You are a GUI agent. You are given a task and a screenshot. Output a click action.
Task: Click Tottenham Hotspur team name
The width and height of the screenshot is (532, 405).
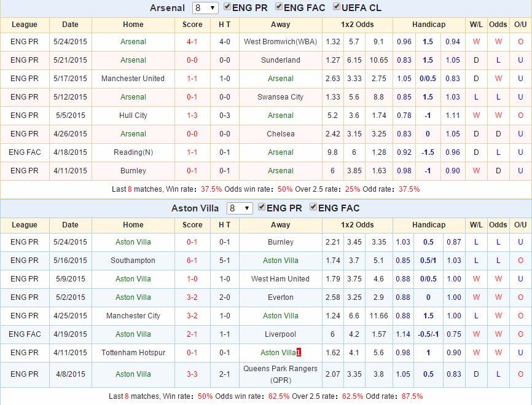133,352
